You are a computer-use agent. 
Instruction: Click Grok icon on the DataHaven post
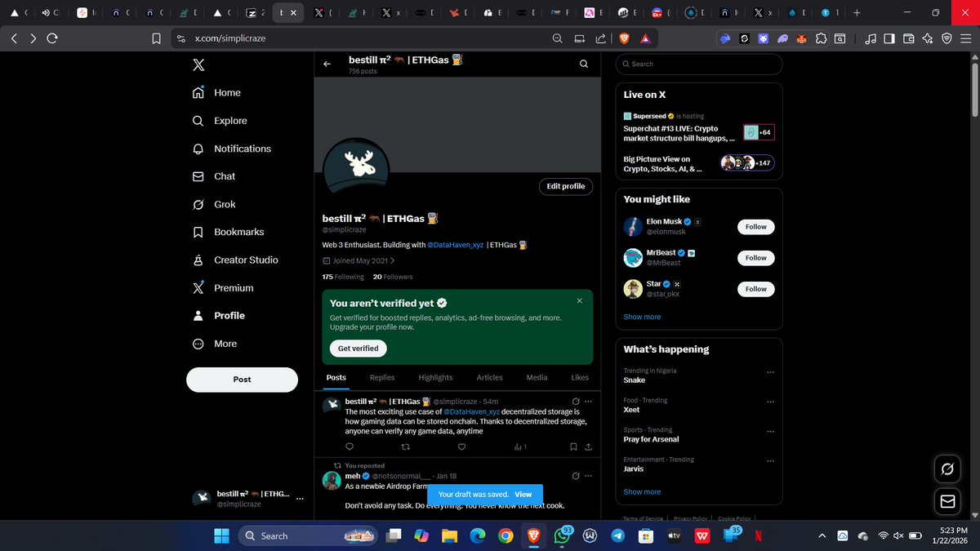(576, 402)
